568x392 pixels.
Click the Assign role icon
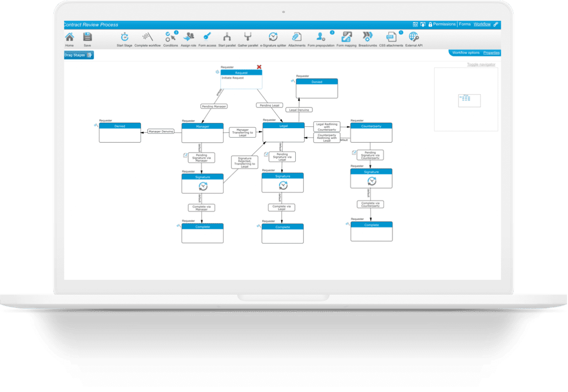[189, 38]
